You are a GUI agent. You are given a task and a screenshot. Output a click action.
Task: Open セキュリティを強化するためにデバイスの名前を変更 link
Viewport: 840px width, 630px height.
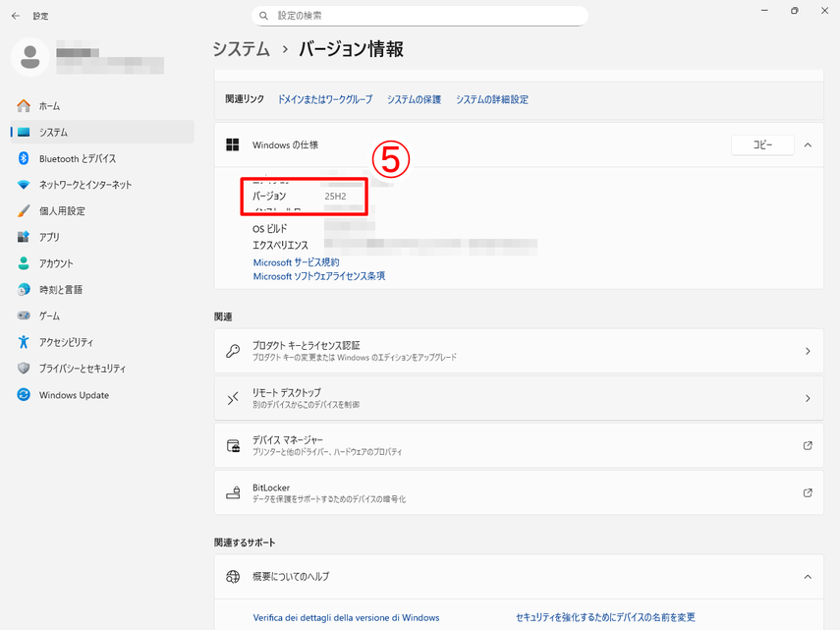coord(605,617)
